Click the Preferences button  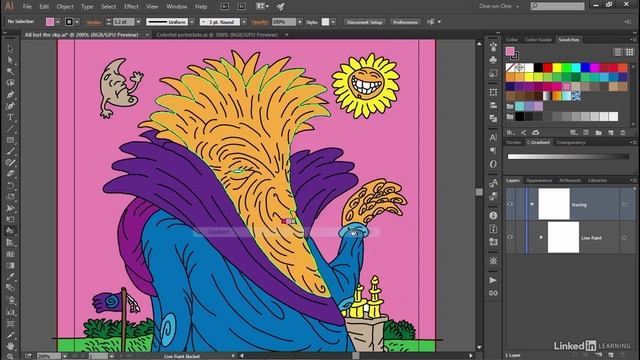[405, 22]
